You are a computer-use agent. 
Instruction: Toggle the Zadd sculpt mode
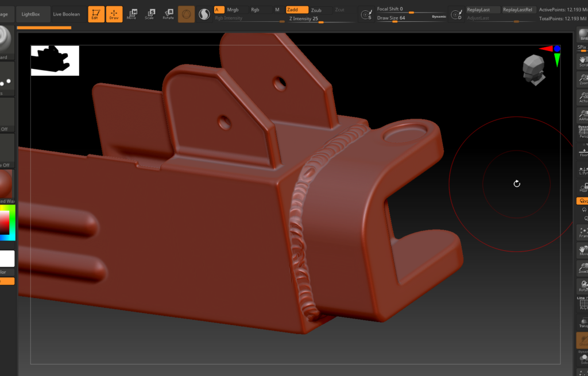(x=296, y=10)
